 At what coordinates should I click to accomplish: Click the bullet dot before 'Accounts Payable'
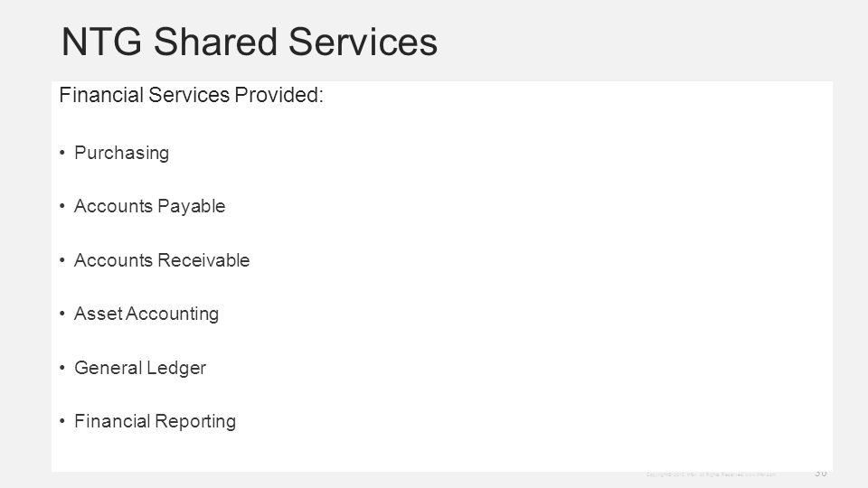tap(62, 206)
